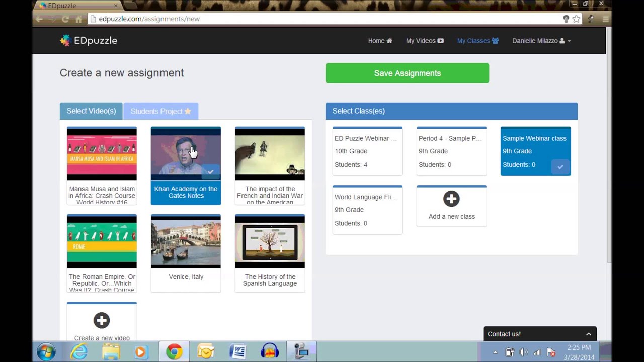644x362 pixels.
Task: Select the ED Puzzle Webinar class card
Action: point(367,151)
